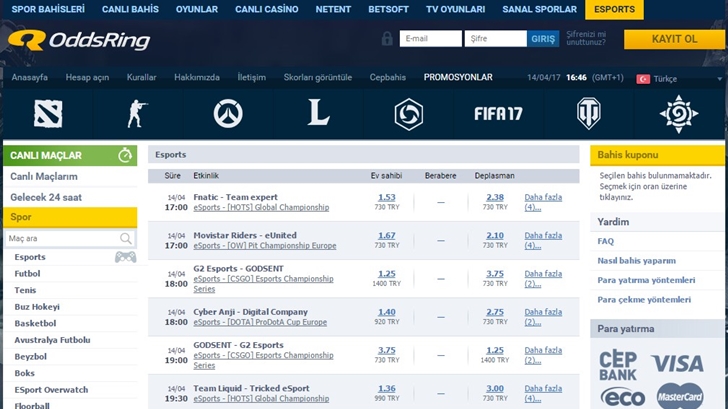This screenshot has height=409, width=728.
Task: Open the CANLI CASİNO menu item
Action: (266, 9)
